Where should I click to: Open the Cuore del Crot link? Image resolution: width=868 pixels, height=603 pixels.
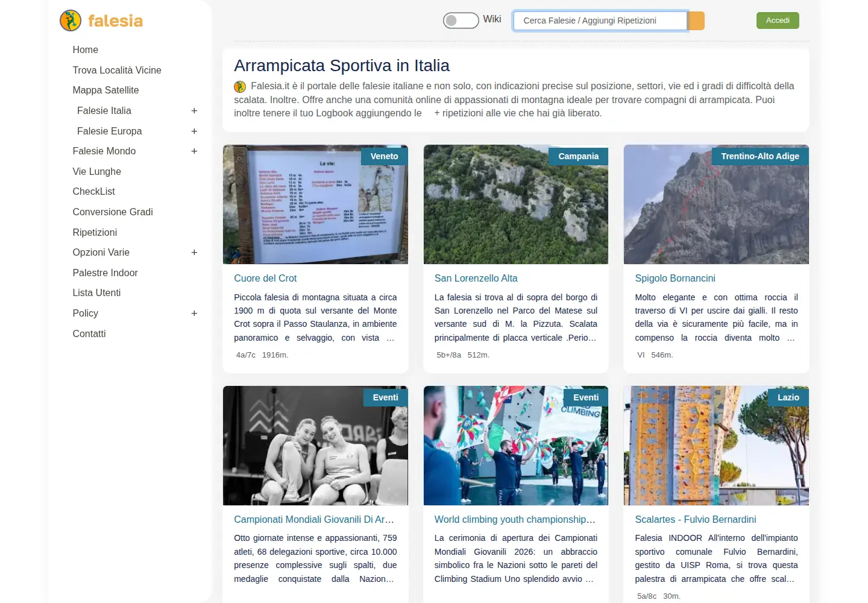[x=265, y=279]
